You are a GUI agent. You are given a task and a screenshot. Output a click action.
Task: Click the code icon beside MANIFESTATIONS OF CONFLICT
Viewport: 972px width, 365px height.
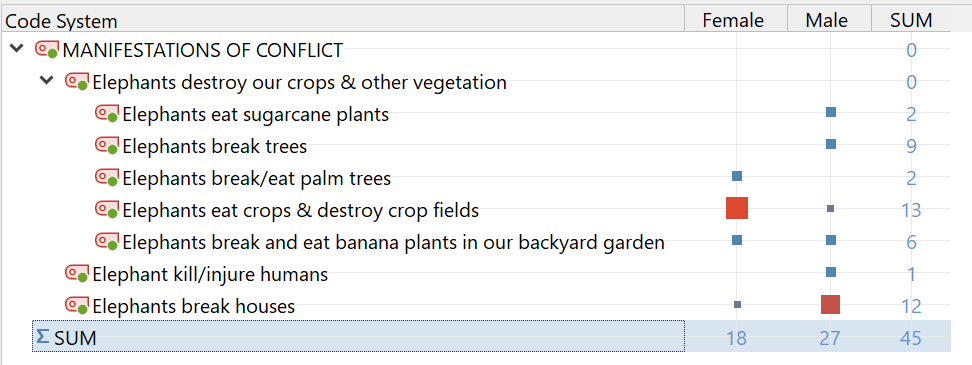pos(46,50)
